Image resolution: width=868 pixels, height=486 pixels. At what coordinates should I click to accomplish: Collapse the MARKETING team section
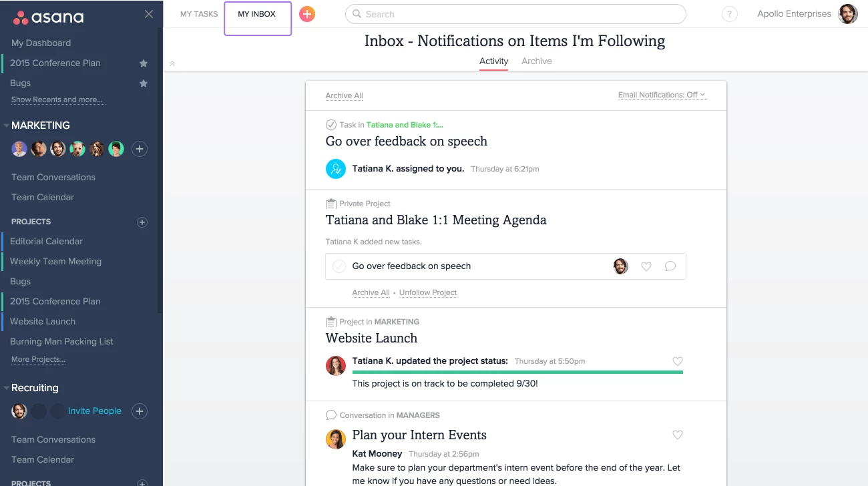click(7, 126)
